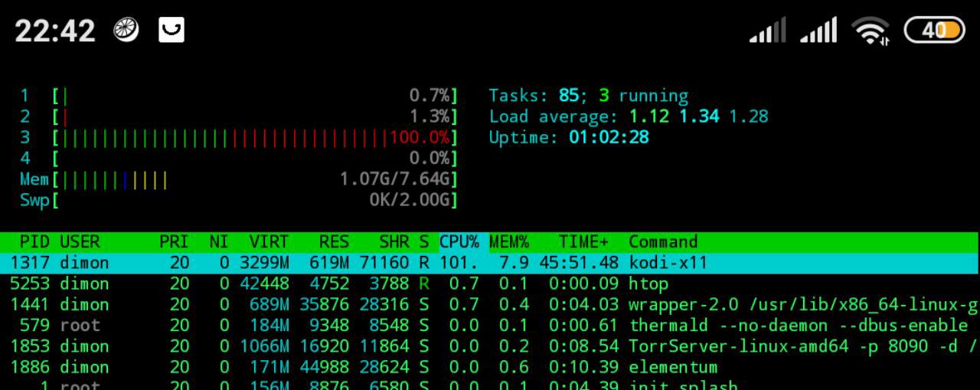980x390 pixels.
Task: Click the Load average values
Action: (x=698, y=116)
